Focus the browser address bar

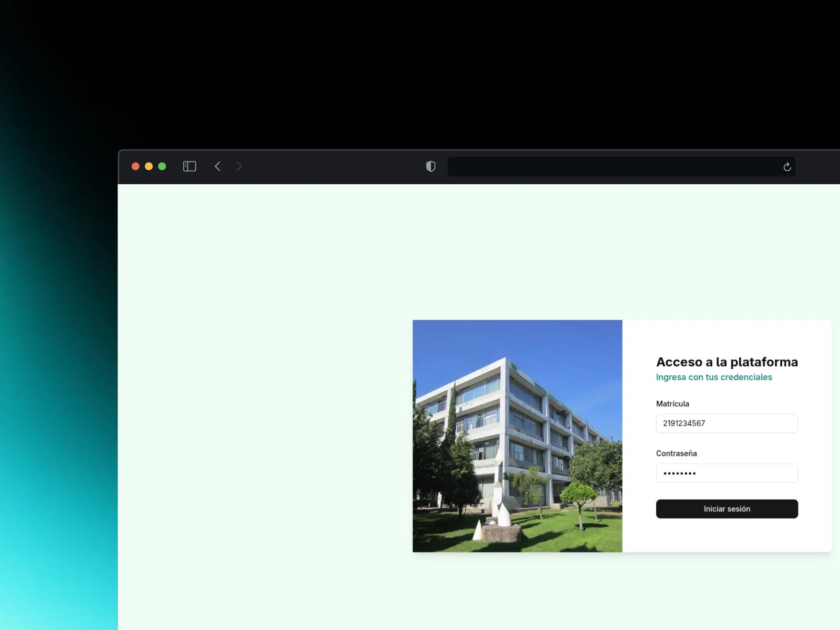(612, 167)
